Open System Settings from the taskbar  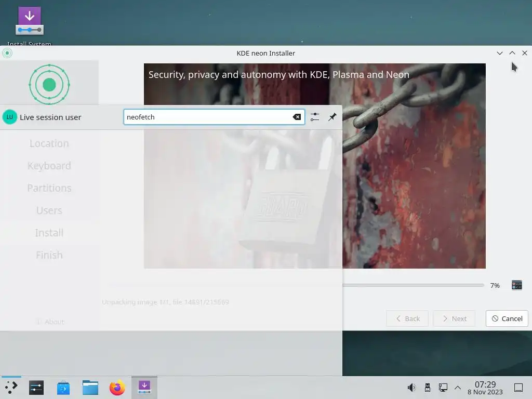pos(36,388)
